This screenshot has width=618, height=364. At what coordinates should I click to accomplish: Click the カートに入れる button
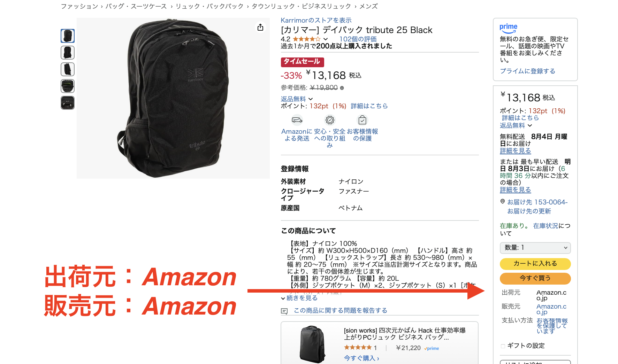535,264
